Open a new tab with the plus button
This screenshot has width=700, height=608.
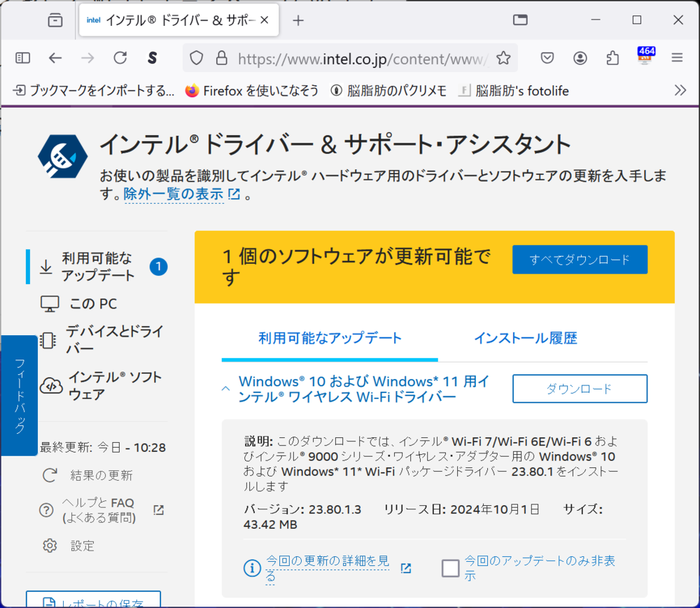298,20
